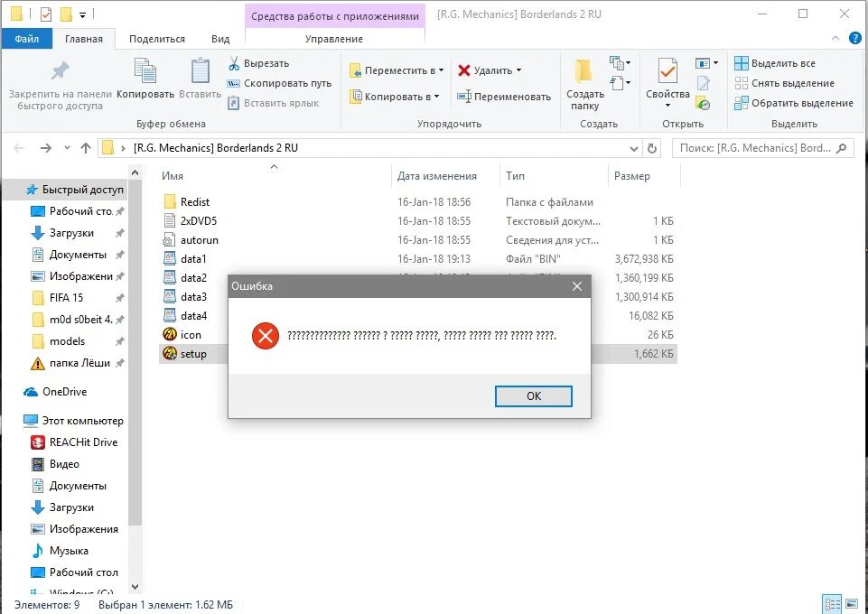
Task: Sort by Дата изменения column header
Action: coord(445,176)
